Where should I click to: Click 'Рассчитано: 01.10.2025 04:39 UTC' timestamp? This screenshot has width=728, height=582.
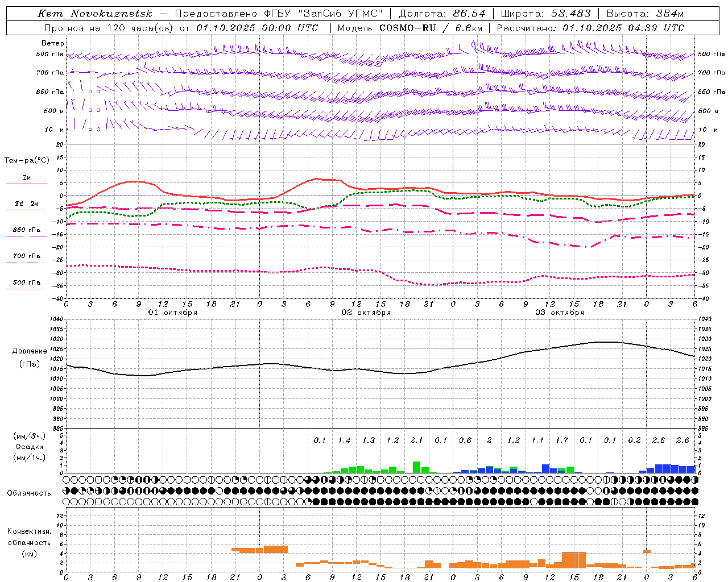590,28
